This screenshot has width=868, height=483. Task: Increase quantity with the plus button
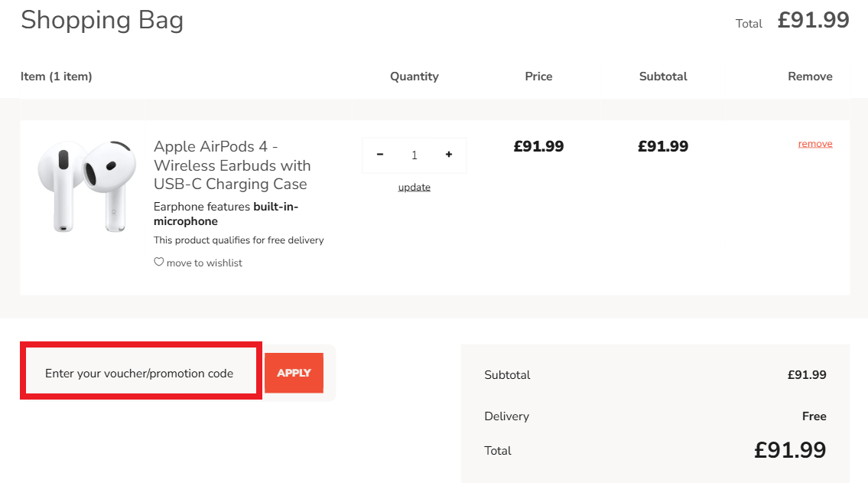(x=449, y=155)
